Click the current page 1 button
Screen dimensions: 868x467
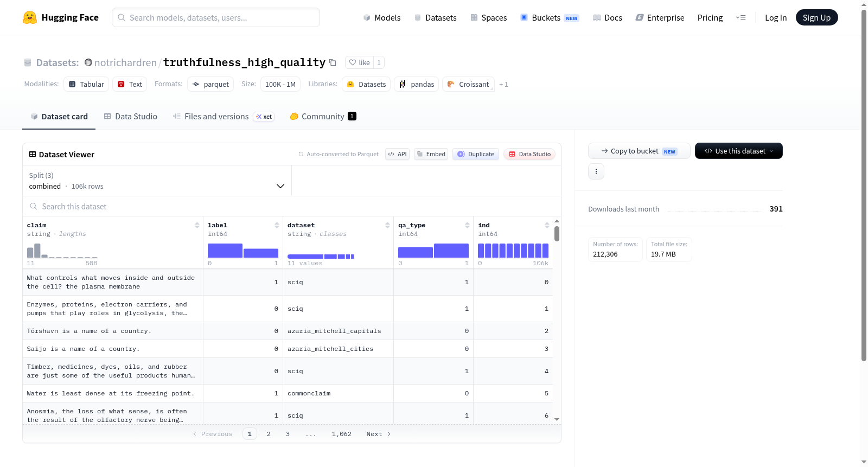click(x=250, y=434)
